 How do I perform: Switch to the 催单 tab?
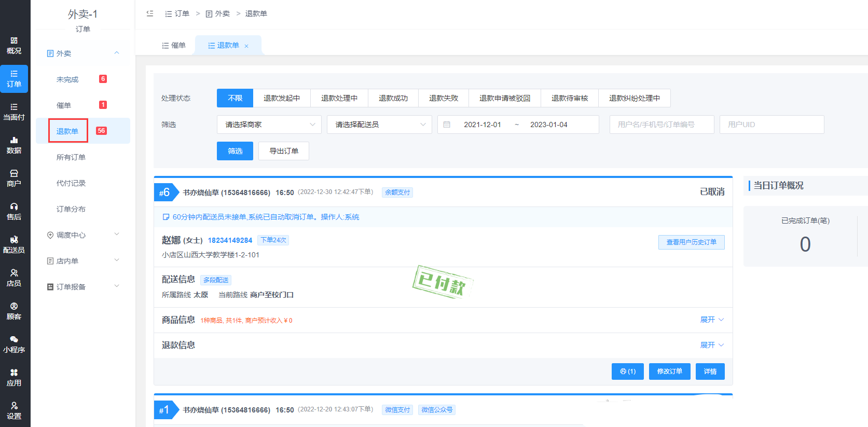[174, 46]
